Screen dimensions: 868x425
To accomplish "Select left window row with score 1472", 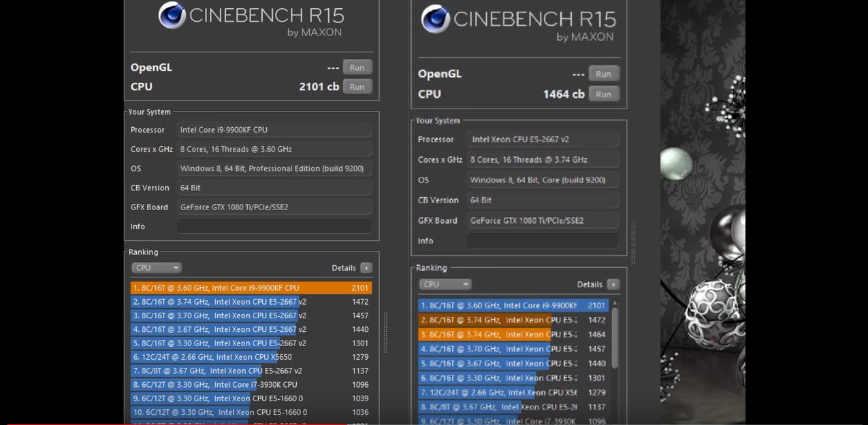I will point(251,302).
